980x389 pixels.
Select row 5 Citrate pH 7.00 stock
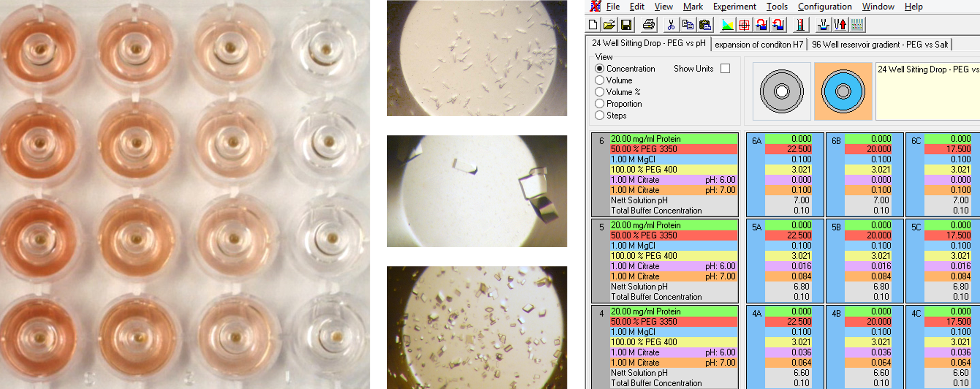tap(674, 277)
